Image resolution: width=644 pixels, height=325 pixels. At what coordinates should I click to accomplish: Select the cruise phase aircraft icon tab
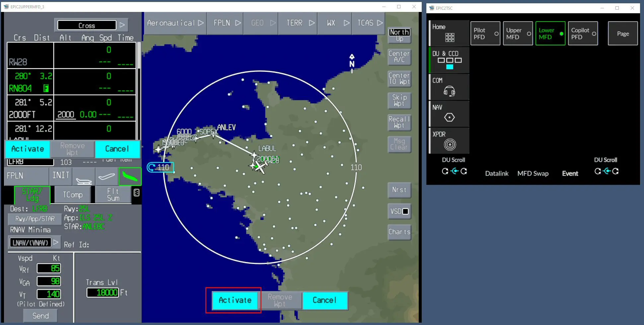point(107,176)
